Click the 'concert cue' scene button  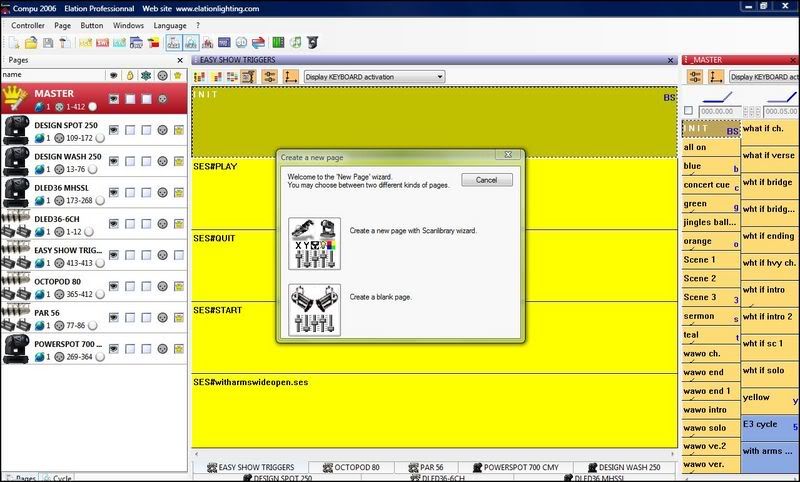[x=711, y=185]
